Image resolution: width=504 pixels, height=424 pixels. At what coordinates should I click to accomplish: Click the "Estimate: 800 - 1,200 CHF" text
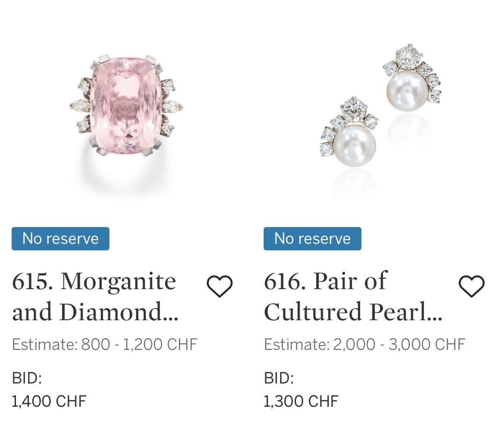click(105, 345)
